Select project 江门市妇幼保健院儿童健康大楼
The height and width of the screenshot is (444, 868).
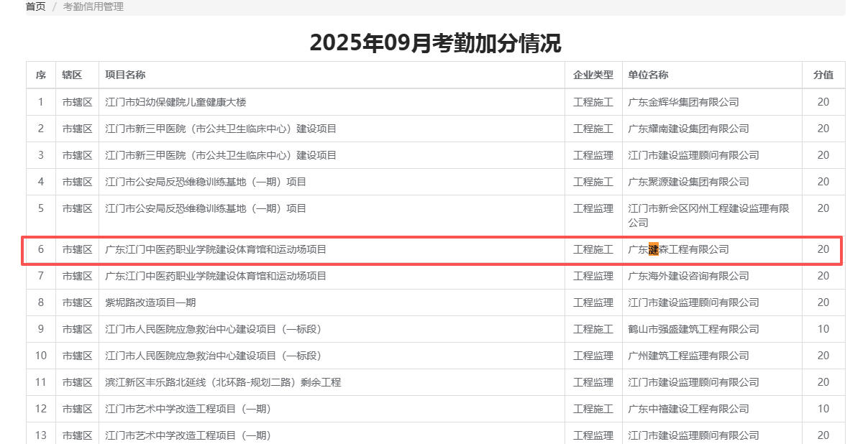(175, 102)
